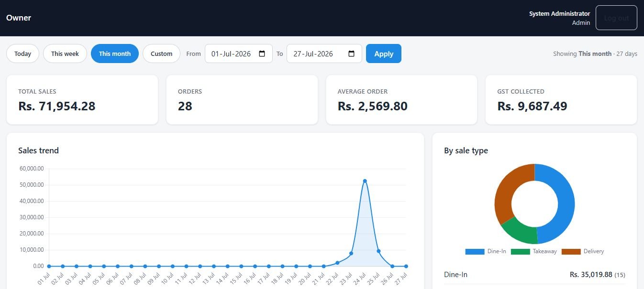This screenshot has width=644, height=289.
Task: Click the 24 Jul peak data point
Action: [365, 181]
